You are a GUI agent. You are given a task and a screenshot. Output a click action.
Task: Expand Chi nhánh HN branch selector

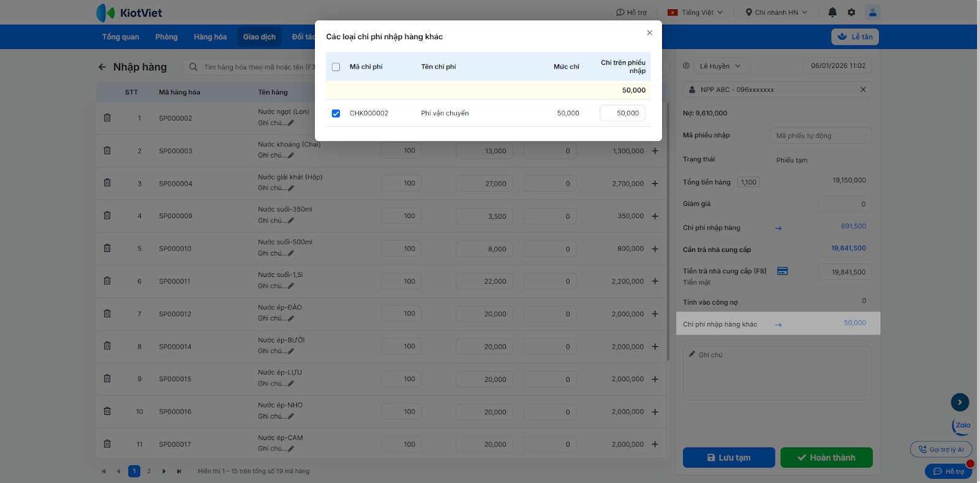pos(776,12)
